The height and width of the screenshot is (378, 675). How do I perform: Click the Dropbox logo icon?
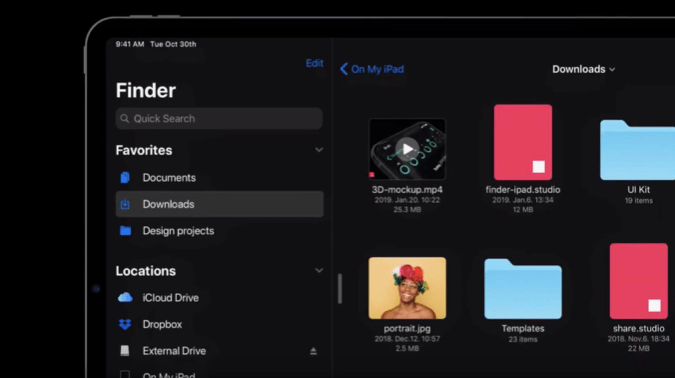(x=125, y=324)
